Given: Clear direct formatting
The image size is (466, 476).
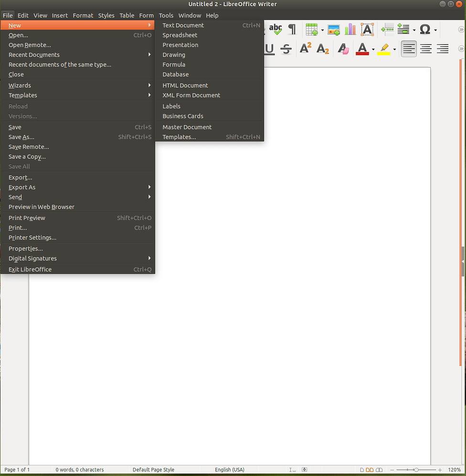Looking at the screenshot, I should (343, 49).
